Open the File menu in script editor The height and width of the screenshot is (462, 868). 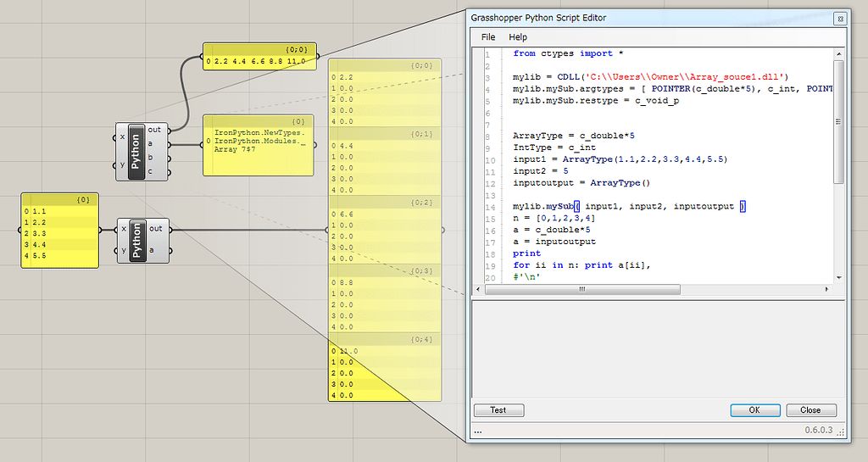point(488,37)
